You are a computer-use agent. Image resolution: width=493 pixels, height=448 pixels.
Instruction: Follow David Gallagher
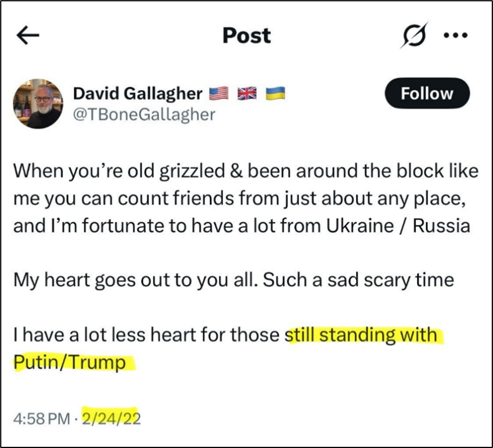coord(427,94)
